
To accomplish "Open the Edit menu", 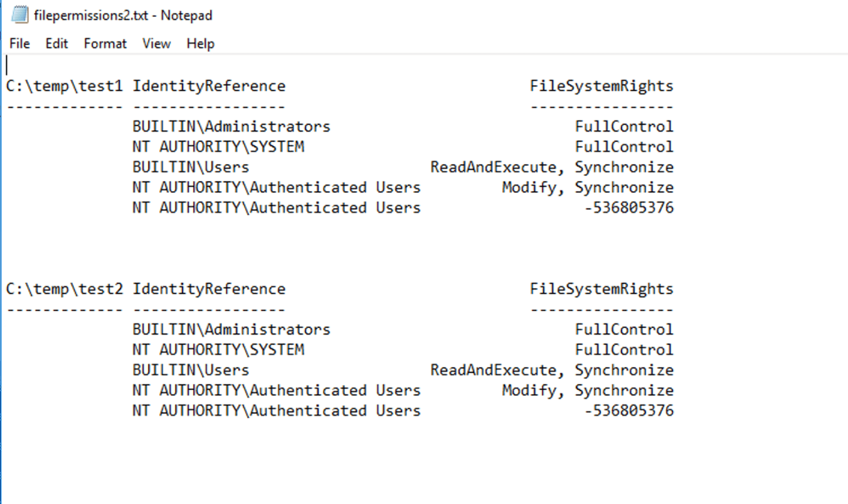I will [56, 44].
